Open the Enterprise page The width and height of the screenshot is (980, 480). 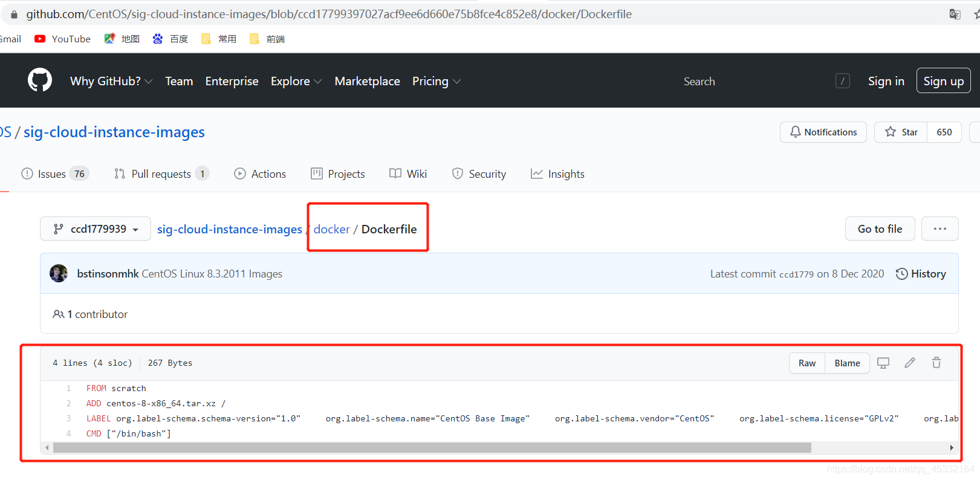[232, 81]
